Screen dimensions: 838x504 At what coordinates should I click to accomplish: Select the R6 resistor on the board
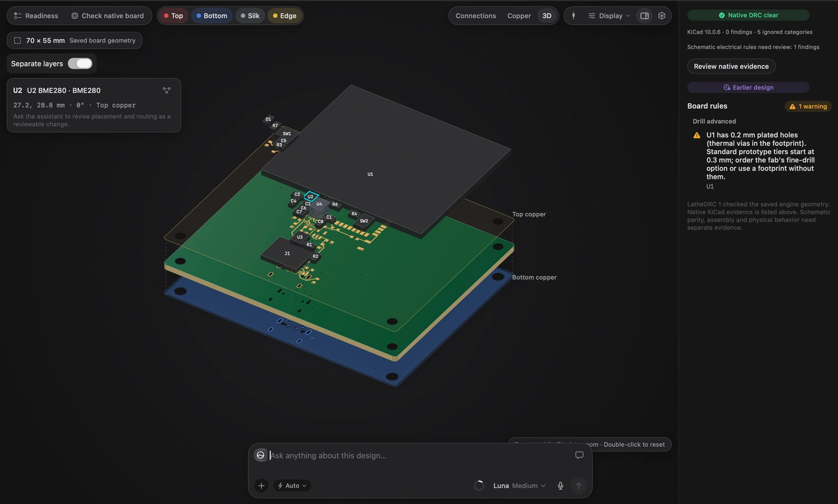(335, 204)
